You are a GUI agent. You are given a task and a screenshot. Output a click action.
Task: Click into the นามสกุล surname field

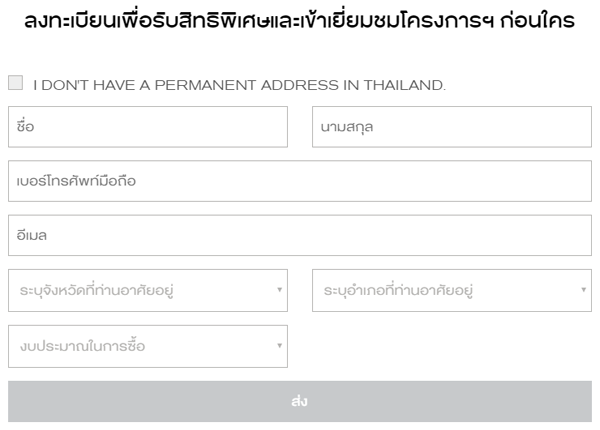point(452,127)
